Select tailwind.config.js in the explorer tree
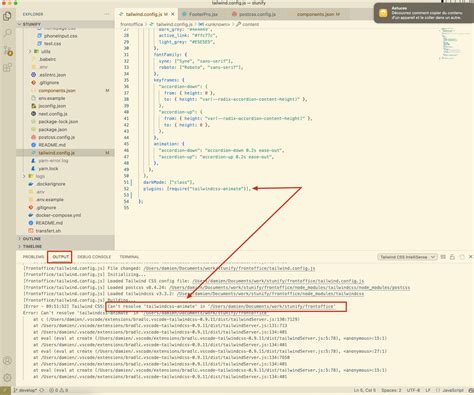Screen dimensions: 474x395 [57, 153]
